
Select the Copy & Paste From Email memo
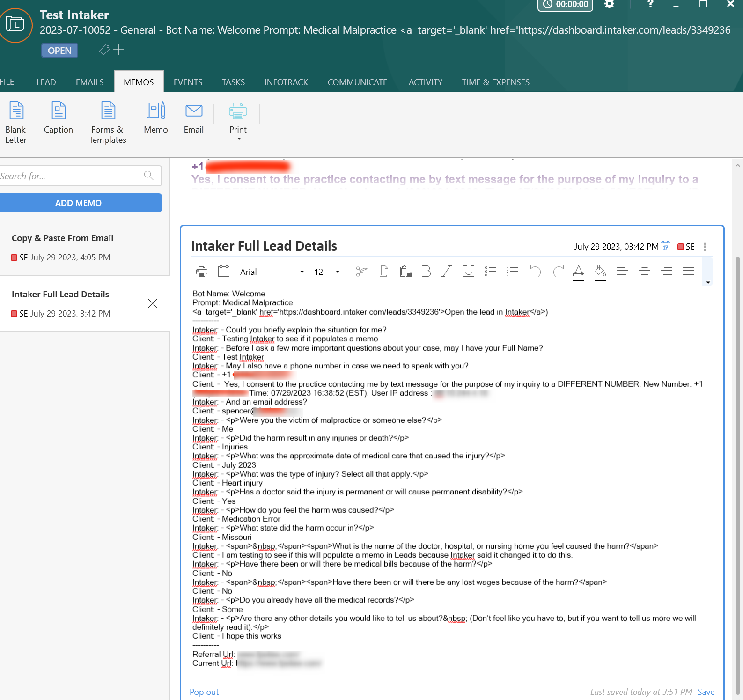[x=84, y=248]
